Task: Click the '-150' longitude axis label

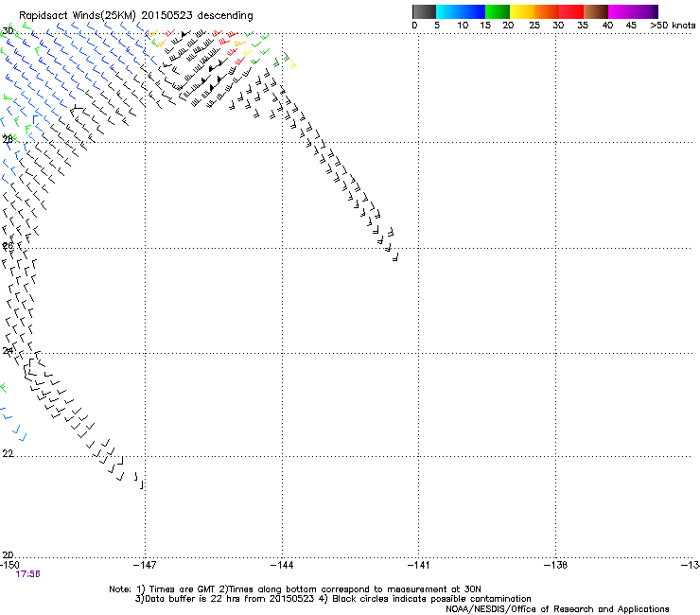Action: (x=9, y=565)
